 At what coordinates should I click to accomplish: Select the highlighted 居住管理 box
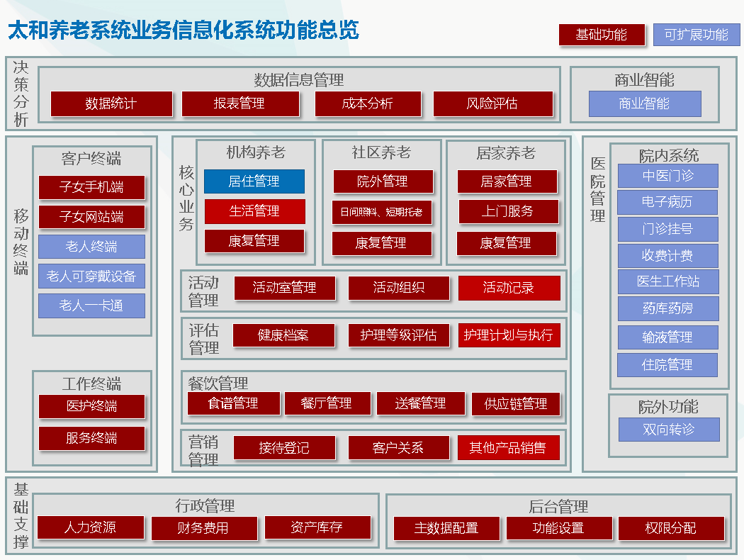click(254, 181)
